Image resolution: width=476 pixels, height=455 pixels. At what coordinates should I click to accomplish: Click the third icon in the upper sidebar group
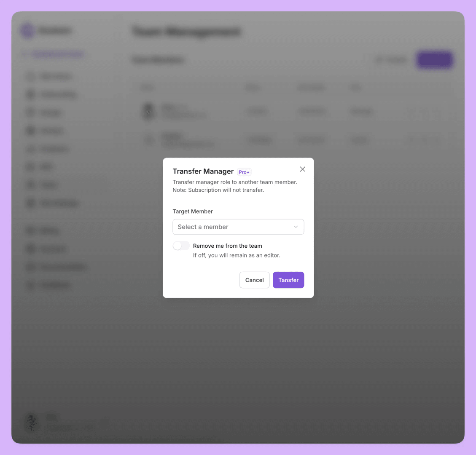point(30,112)
